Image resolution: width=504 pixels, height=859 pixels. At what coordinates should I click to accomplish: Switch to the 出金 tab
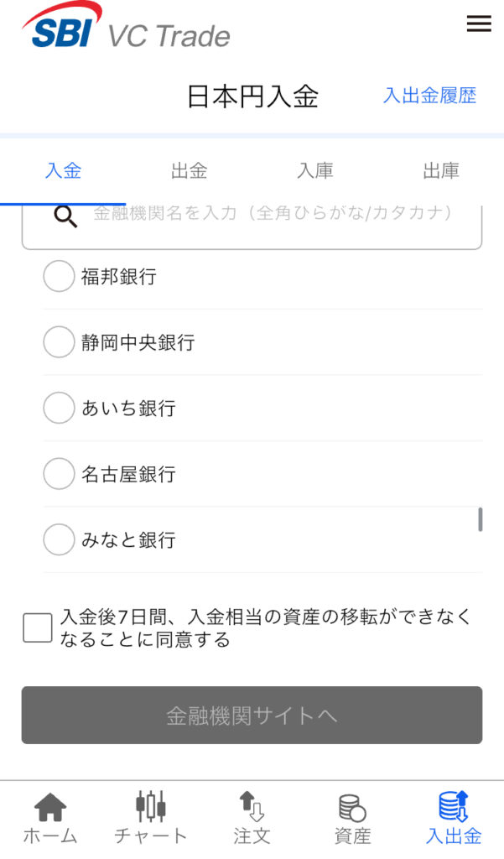click(189, 171)
